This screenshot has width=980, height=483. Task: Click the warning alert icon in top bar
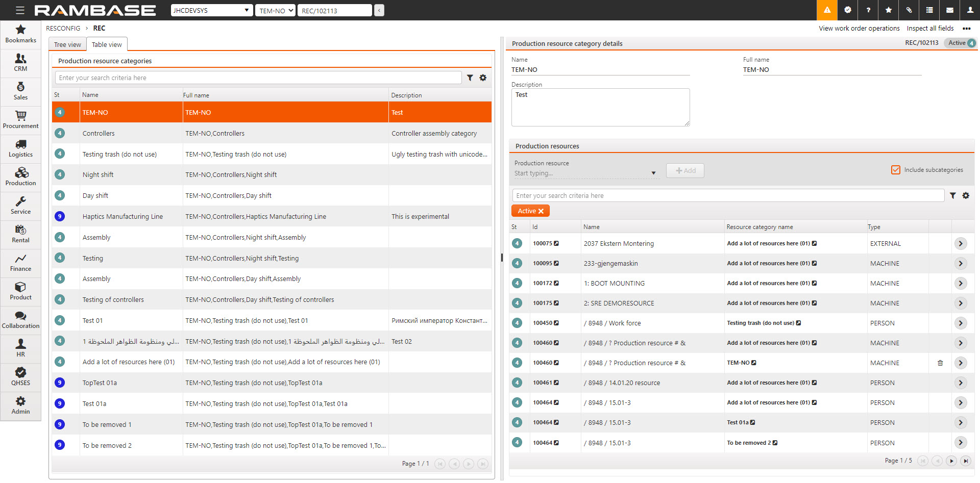coord(827,10)
